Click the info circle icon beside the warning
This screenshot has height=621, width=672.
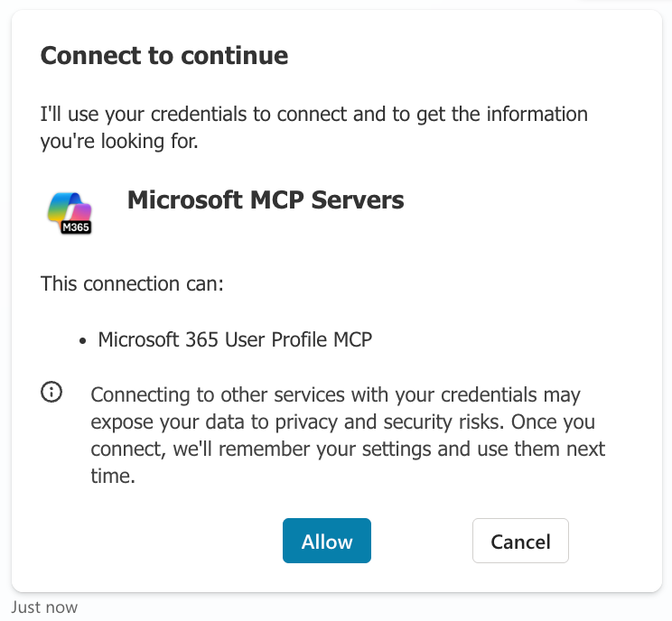tap(52, 393)
